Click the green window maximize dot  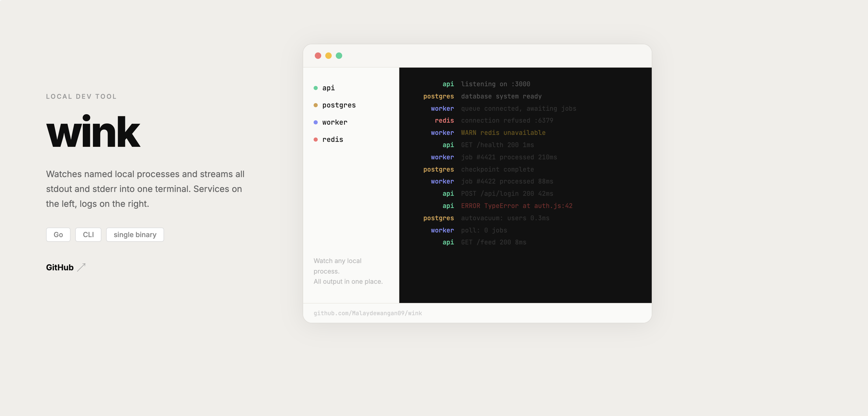(339, 56)
